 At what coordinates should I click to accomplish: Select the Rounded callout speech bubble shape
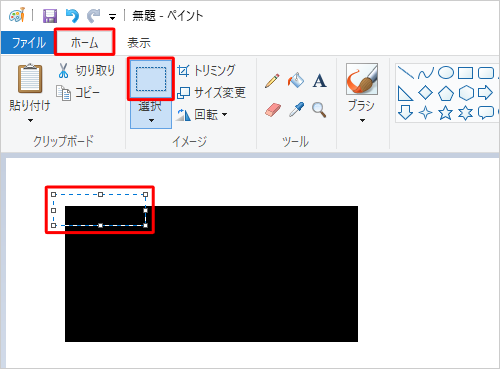(485, 113)
